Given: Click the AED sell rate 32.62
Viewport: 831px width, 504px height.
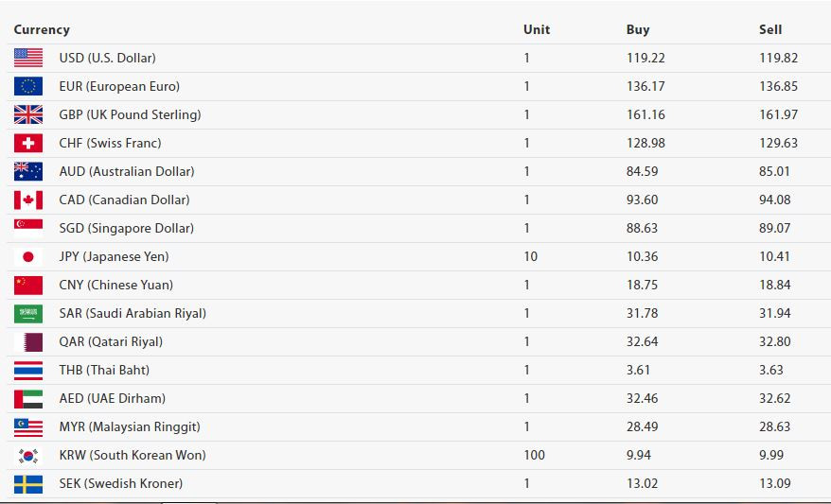Looking at the screenshot, I should pyautogui.click(x=774, y=398).
